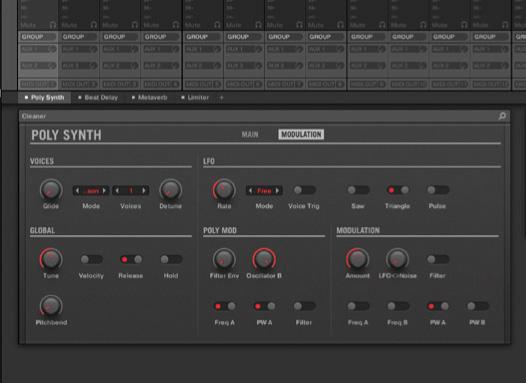The height and width of the screenshot is (383, 526).
Task: Add a plug-in with the plus icon after Limiter
Action: [x=221, y=98]
